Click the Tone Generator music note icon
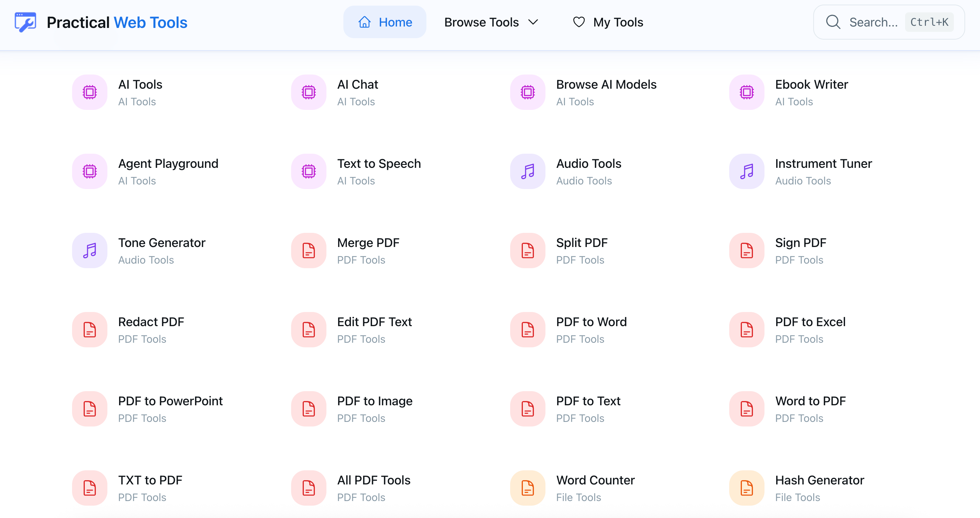The width and height of the screenshot is (980, 518). [90, 251]
